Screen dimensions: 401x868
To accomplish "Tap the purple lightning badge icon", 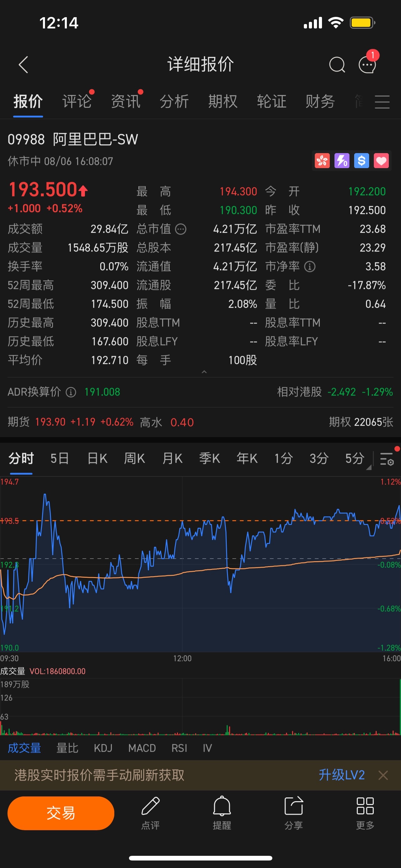I will tap(342, 160).
